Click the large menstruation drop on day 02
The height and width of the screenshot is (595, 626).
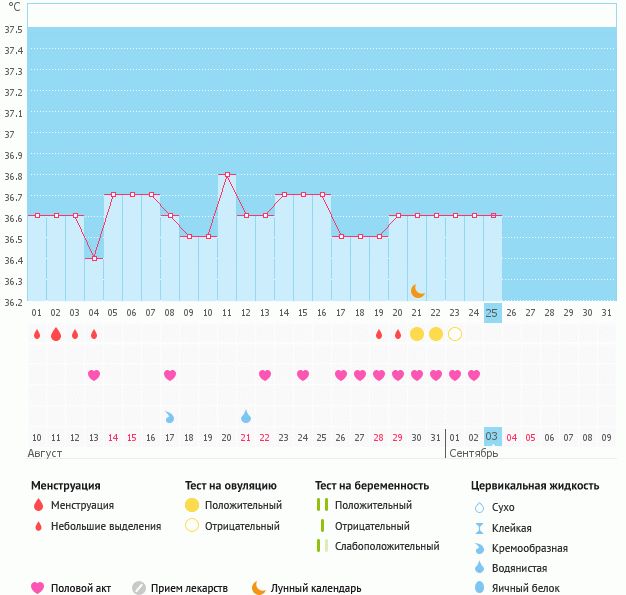point(56,334)
